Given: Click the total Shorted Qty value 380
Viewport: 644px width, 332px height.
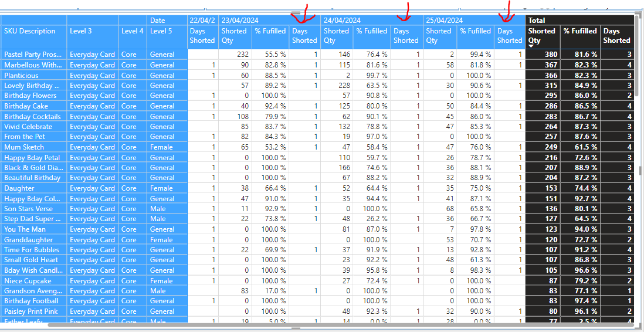Looking at the screenshot, I should (551, 55).
